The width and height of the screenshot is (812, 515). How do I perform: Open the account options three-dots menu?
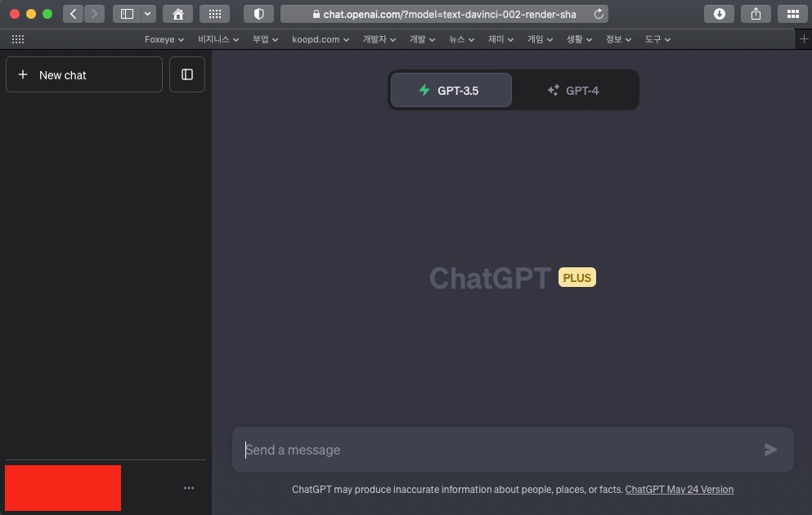click(189, 487)
